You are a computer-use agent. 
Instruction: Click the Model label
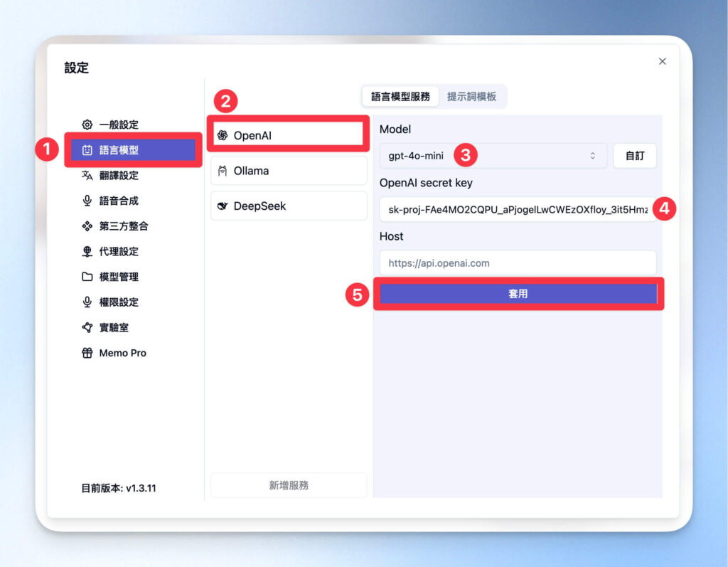tap(395, 129)
